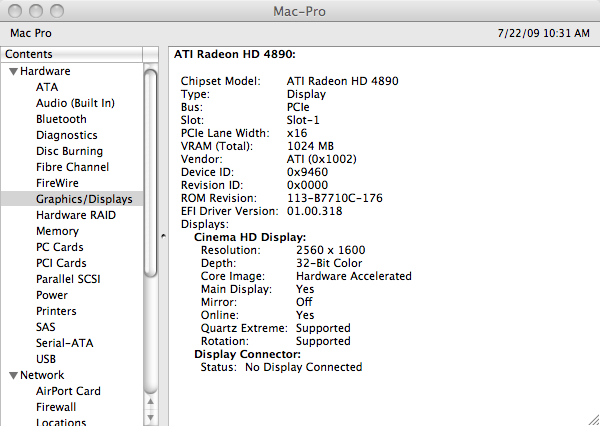Click the Slot-1 value
The image size is (600, 426).
click(303, 120)
